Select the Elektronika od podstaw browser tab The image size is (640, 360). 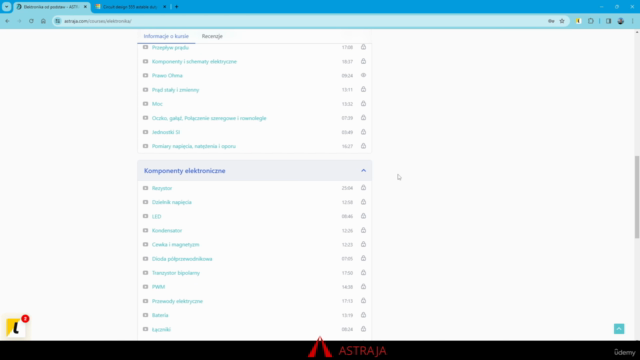click(x=50, y=7)
